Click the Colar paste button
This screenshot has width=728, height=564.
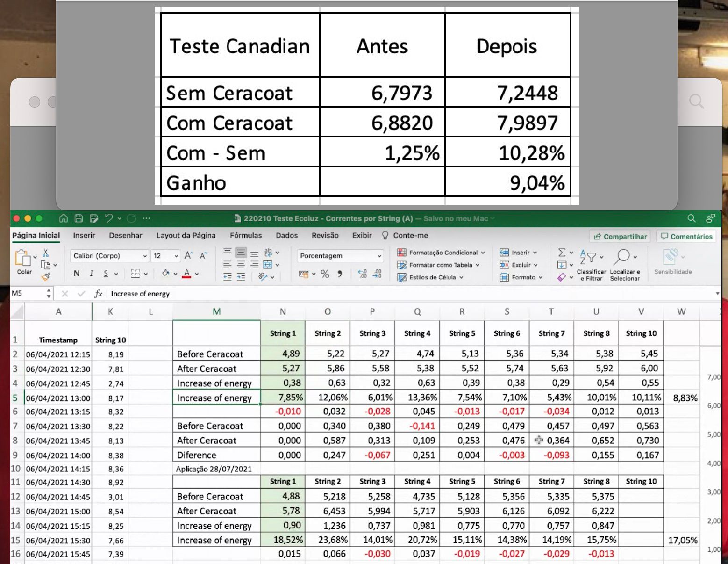point(24,262)
